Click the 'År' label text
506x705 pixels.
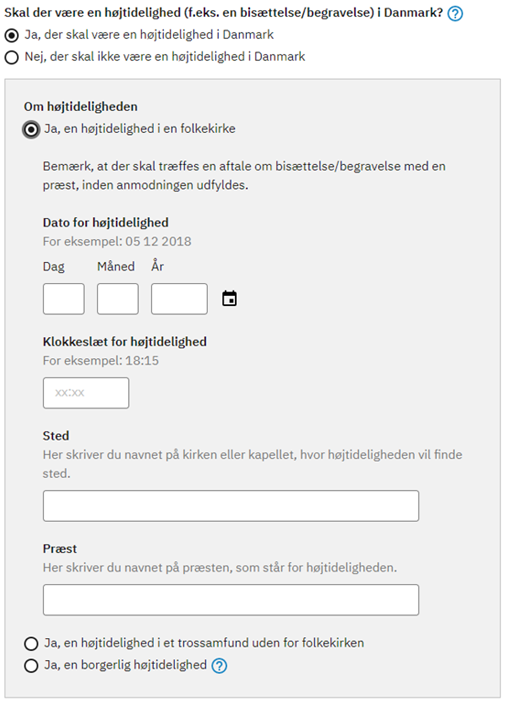click(x=157, y=266)
